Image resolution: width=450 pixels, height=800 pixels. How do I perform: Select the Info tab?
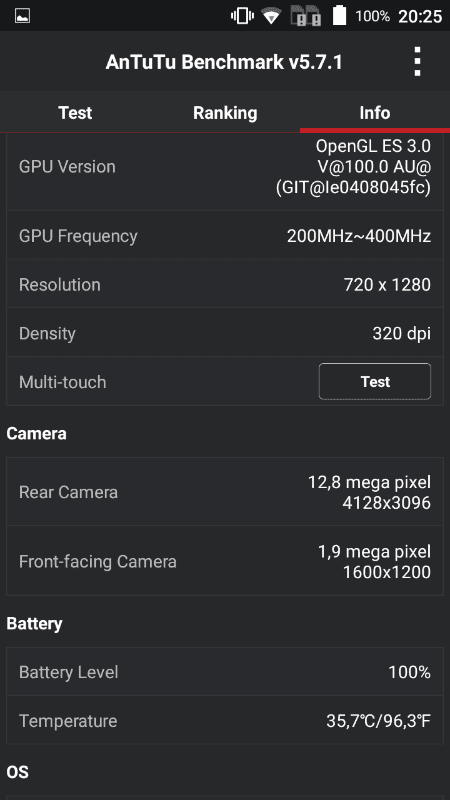click(375, 112)
